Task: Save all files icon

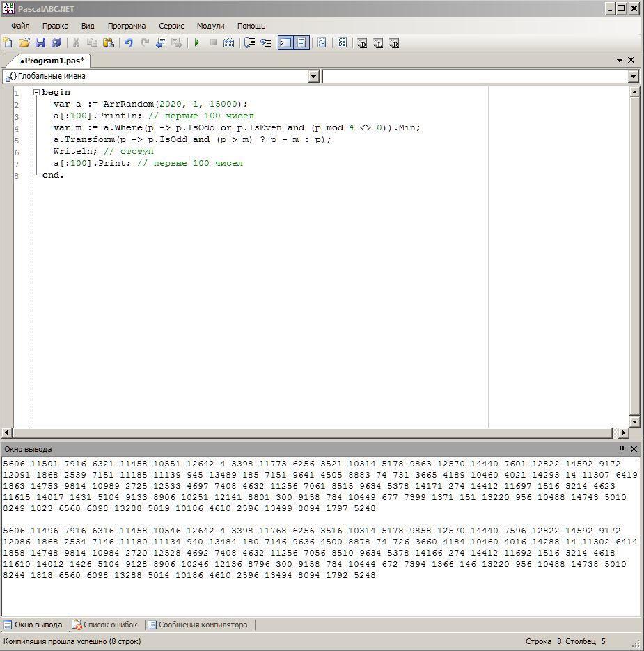Action: [x=56, y=42]
